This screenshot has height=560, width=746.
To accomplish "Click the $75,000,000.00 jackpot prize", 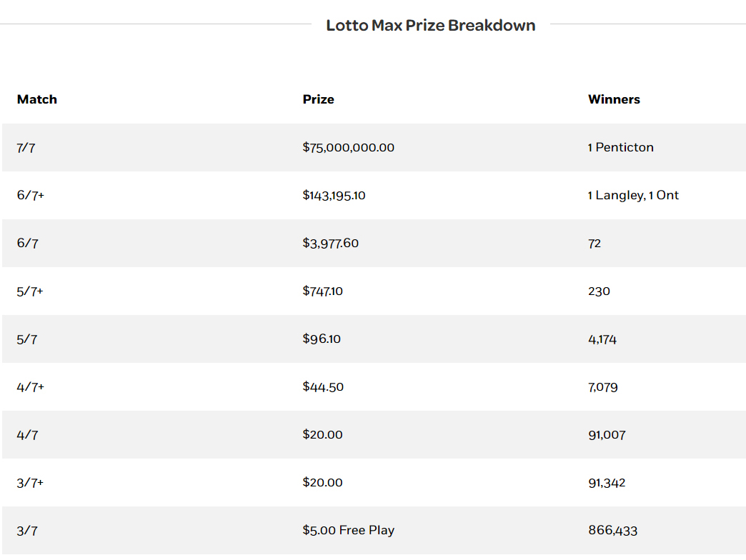I will [348, 148].
